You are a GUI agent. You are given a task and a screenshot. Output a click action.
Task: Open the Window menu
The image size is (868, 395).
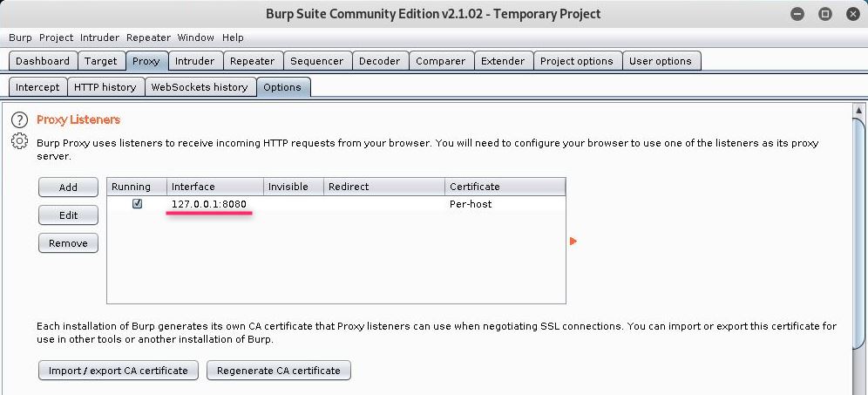point(195,37)
